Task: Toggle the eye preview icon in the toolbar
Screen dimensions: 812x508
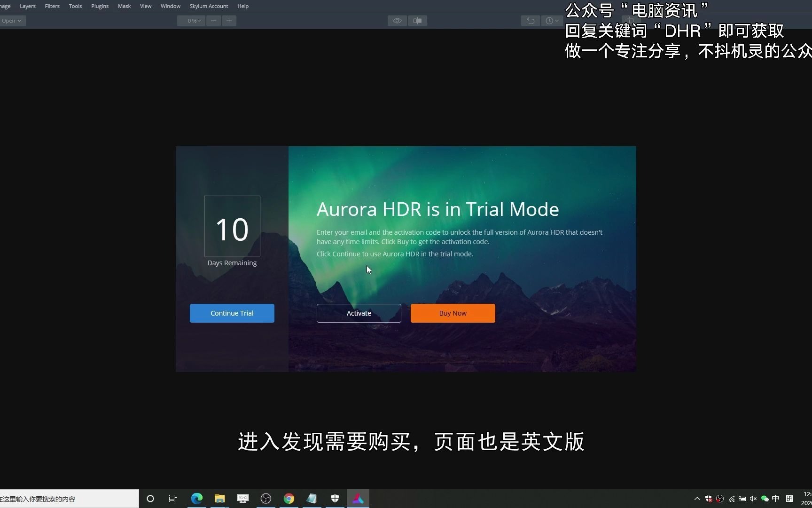Action: [397, 20]
